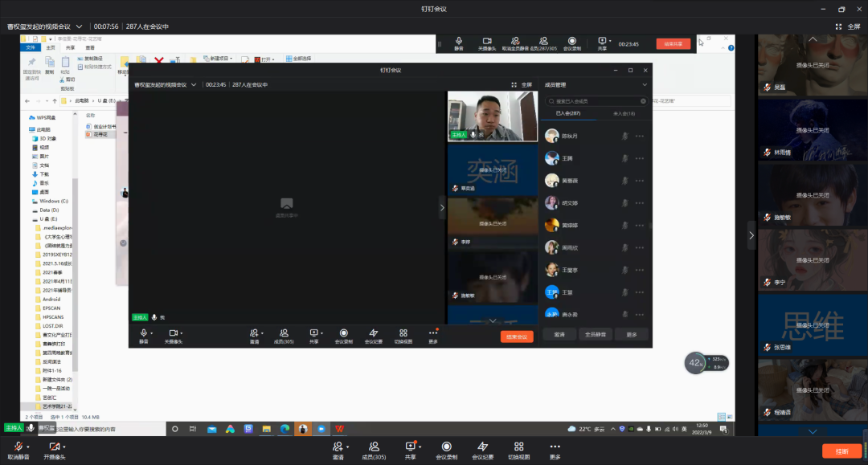Open the 更多 more options menu
Viewport: 868px width, 465px height.
(555, 449)
